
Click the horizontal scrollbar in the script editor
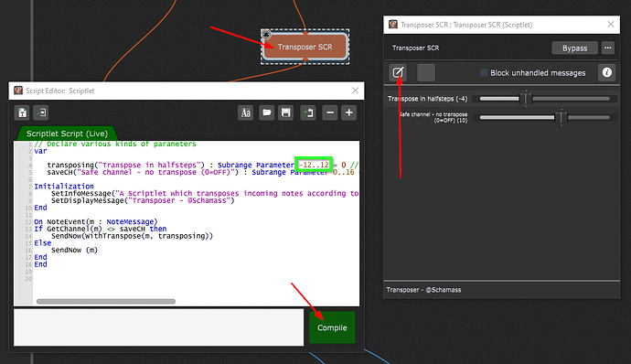(106, 301)
